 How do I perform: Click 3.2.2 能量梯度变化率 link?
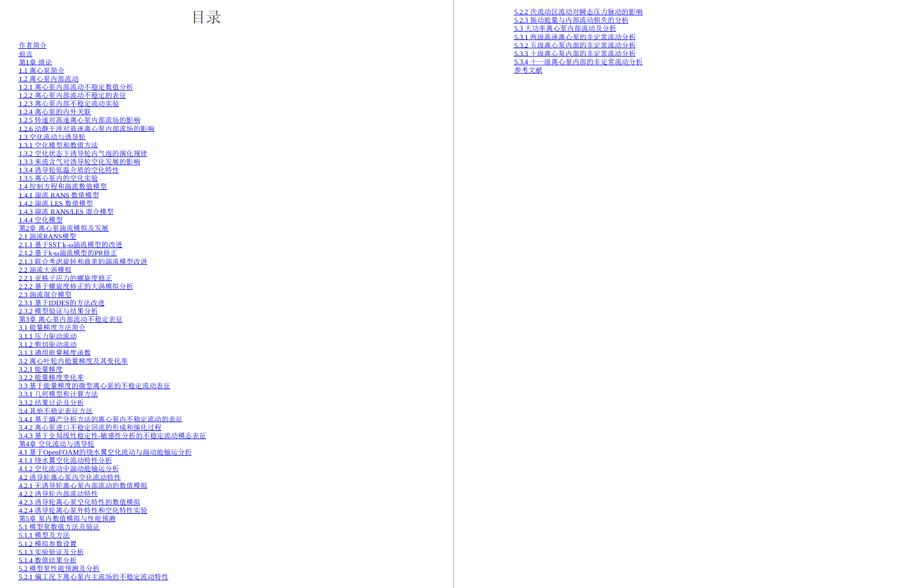point(51,378)
